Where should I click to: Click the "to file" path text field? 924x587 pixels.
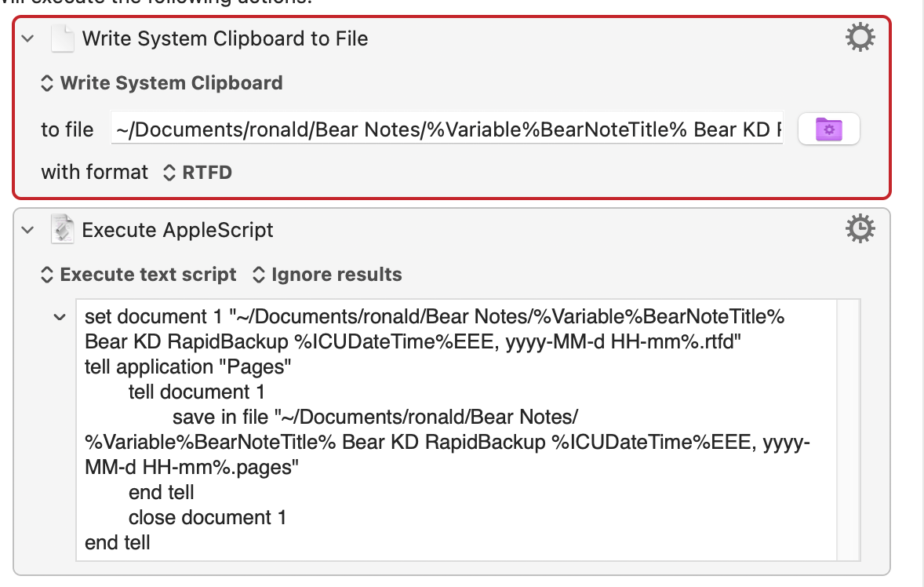pyautogui.click(x=447, y=129)
